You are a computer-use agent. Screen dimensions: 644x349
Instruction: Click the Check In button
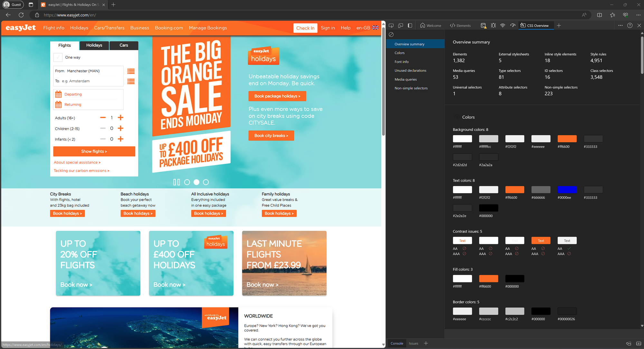click(x=305, y=28)
